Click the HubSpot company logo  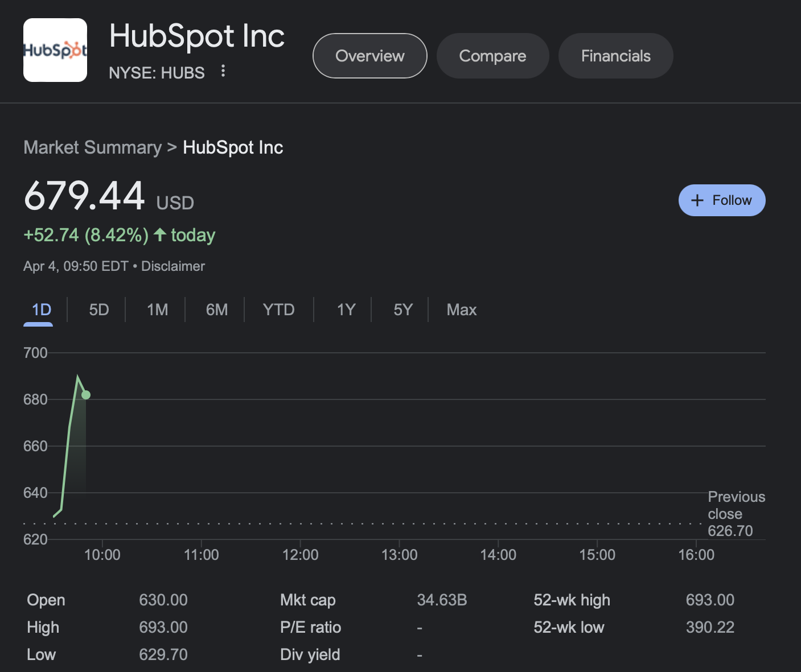[x=55, y=50]
